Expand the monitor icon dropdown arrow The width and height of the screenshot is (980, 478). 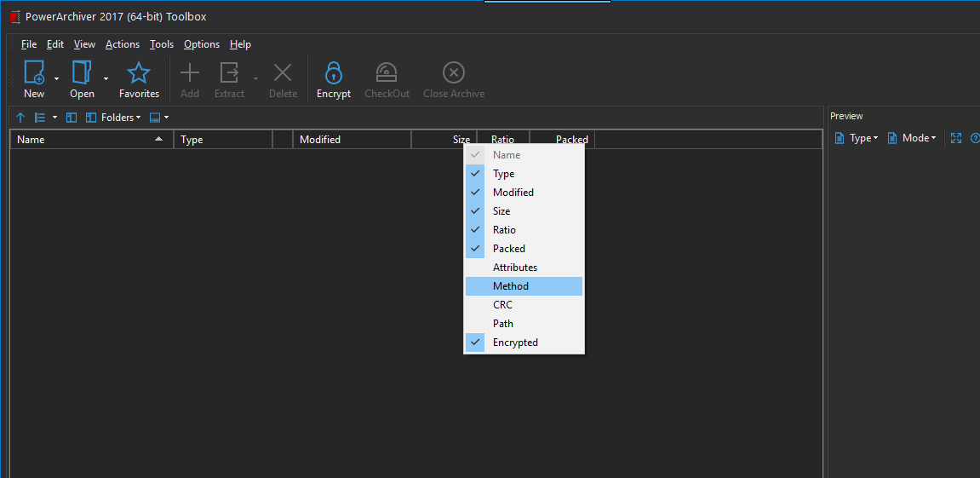tap(166, 118)
